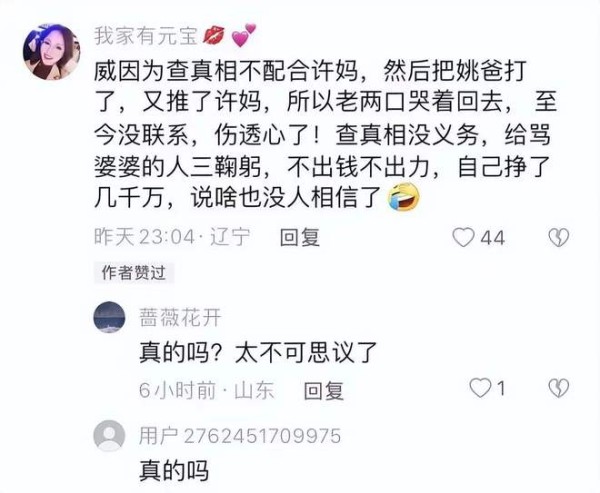The height and width of the screenshot is (493, 600).
Task: Select the last reply text 真的吗
Action: (x=174, y=471)
